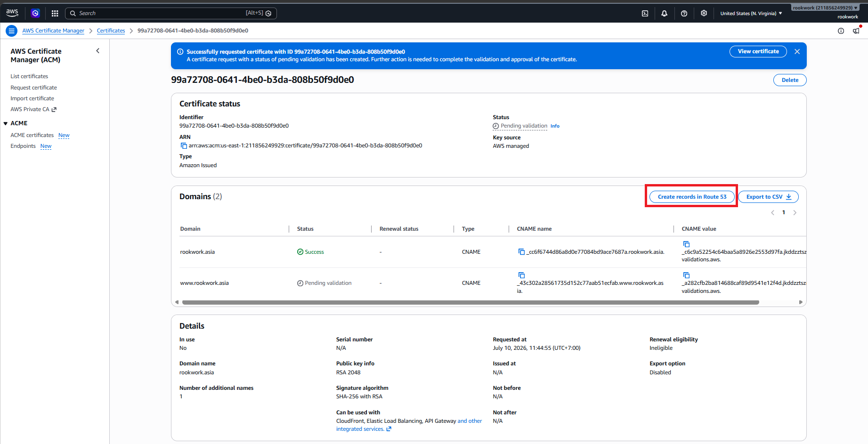
Task: Open the help question mark icon
Action: (684, 13)
